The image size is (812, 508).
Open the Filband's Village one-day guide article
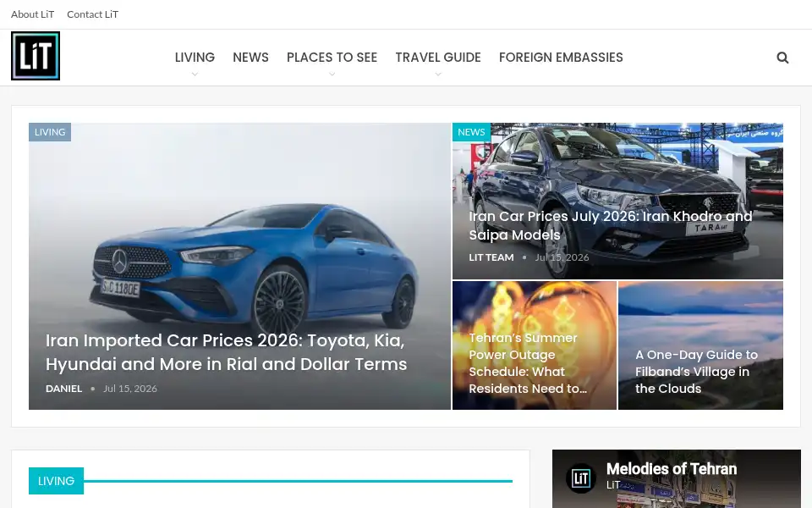click(x=696, y=372)
